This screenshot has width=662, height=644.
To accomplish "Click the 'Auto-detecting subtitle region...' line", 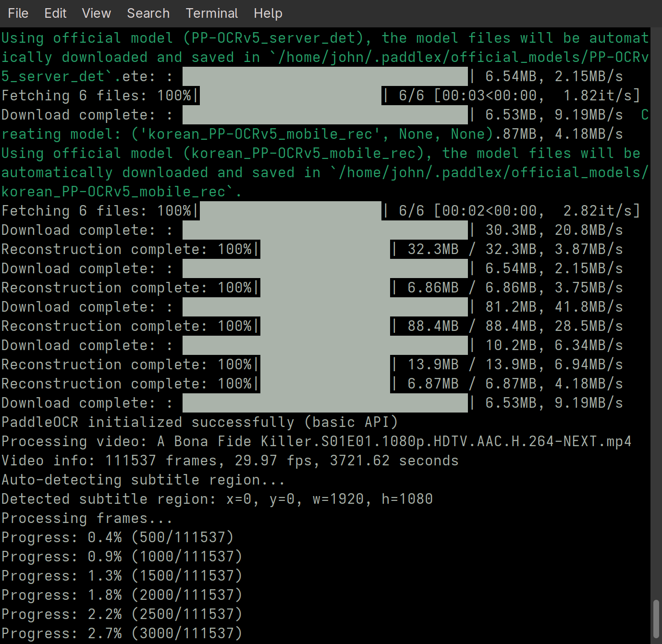I will pos(144,480).
